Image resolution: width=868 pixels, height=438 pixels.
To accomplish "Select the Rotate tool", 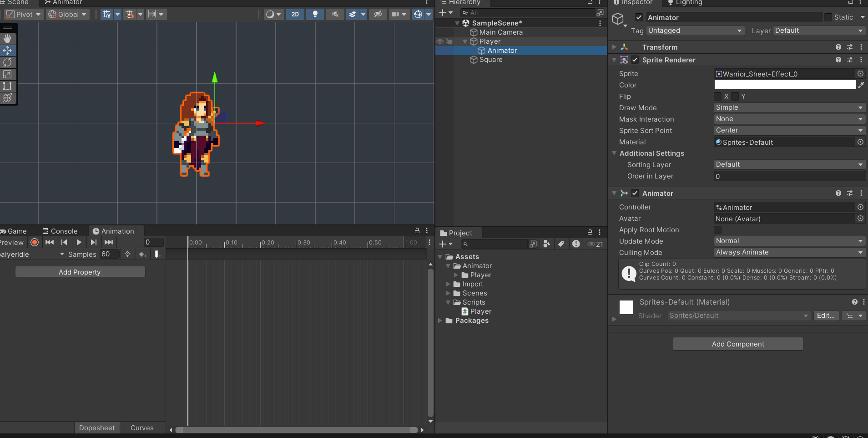I will click(x=8, y=62).
